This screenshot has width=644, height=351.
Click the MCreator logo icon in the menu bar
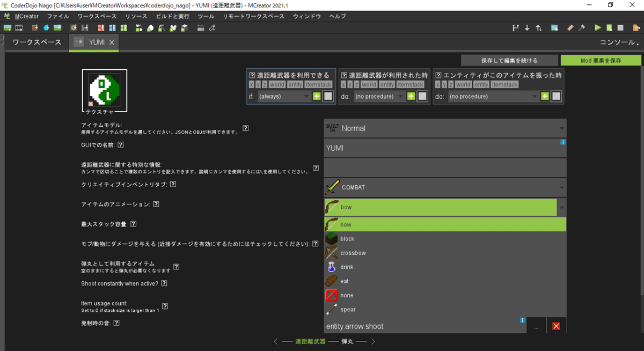[7, 16]
